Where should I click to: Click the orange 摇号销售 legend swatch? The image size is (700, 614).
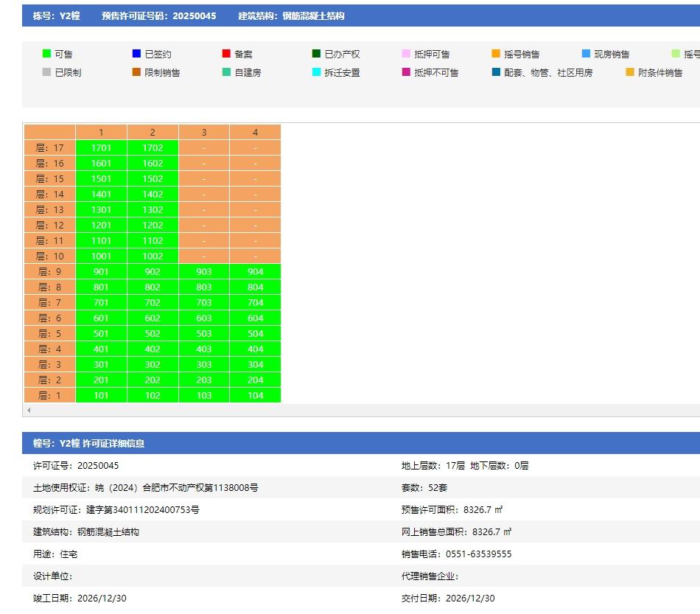coord(496,54)
